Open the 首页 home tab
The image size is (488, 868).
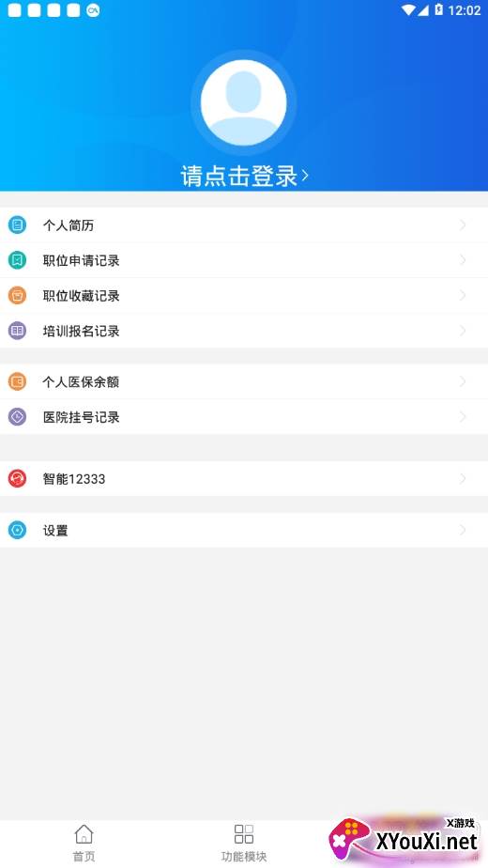click(84, 843)
